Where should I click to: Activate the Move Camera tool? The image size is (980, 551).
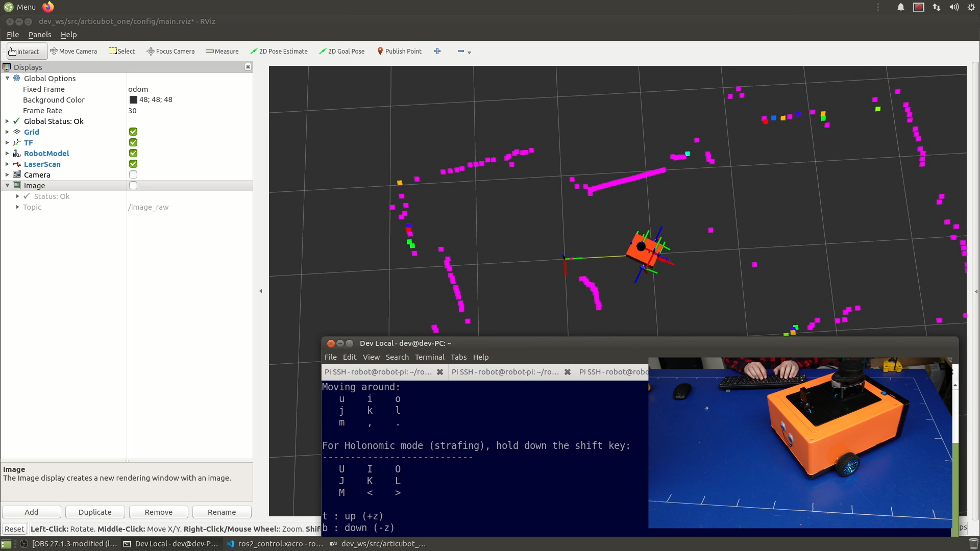coord(73,52)
